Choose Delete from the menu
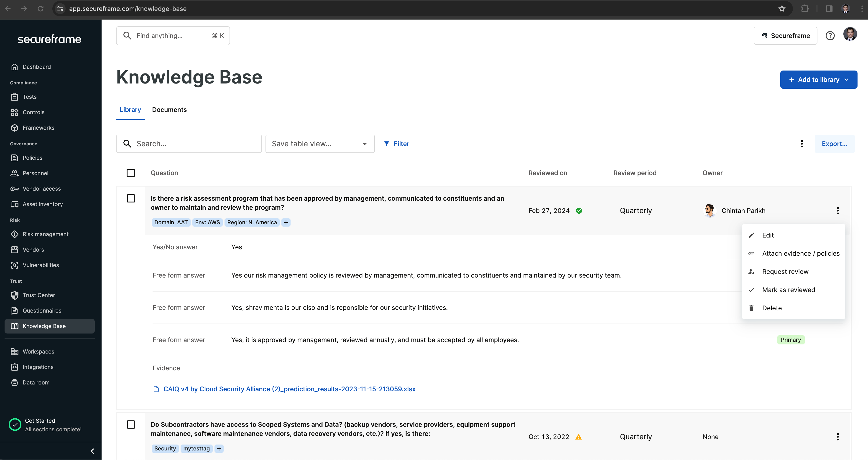The height and width of the screenshot is (460, 868). click(794, 308)
